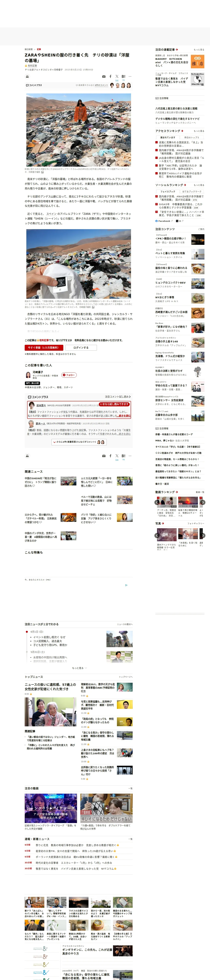Open もっと見る beside アクセスランキング

199,131
